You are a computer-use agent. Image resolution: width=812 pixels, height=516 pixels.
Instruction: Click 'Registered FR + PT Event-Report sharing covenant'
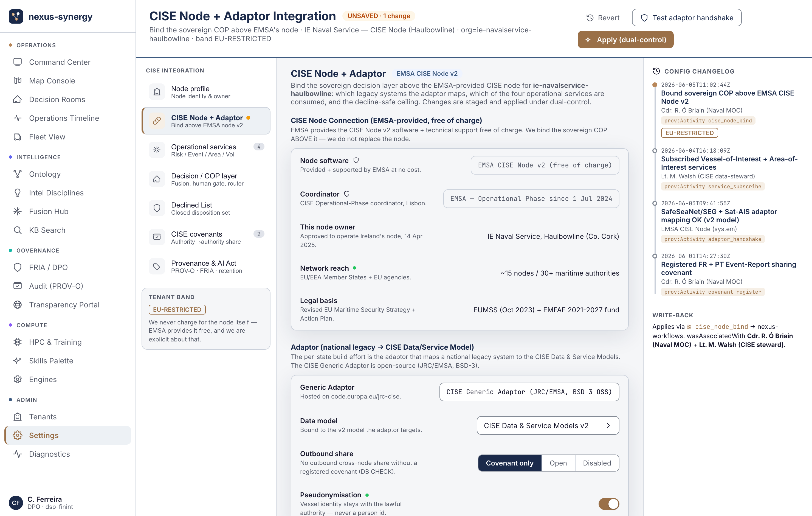[728, 268]
